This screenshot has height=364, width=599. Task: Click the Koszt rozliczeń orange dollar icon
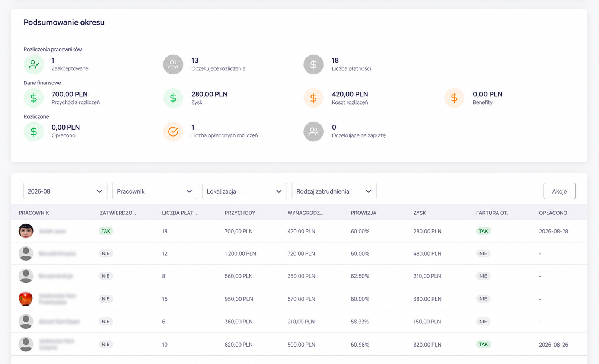tap(313, 98)
